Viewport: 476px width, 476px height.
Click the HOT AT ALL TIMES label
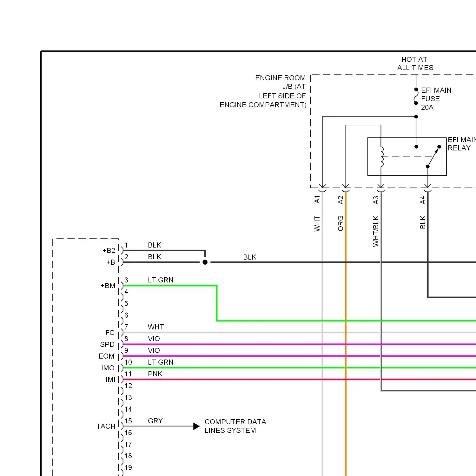tap(415, 63)
